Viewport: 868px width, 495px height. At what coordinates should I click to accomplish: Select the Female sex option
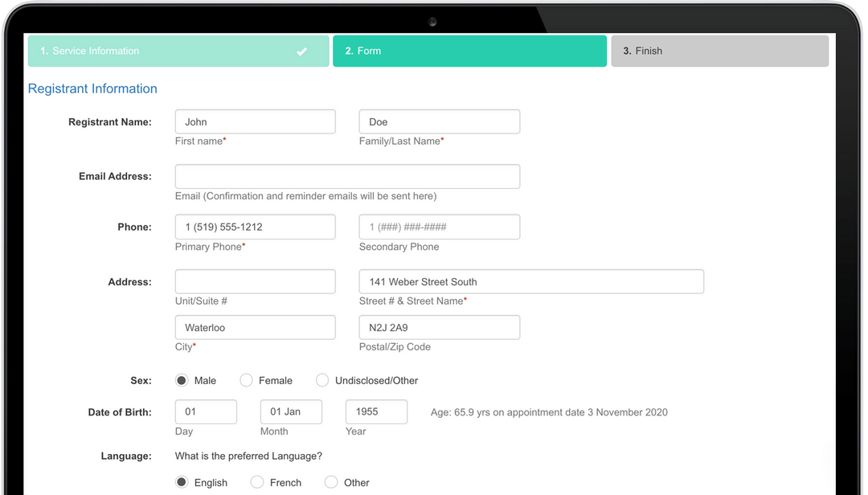(x=246, y=380)
